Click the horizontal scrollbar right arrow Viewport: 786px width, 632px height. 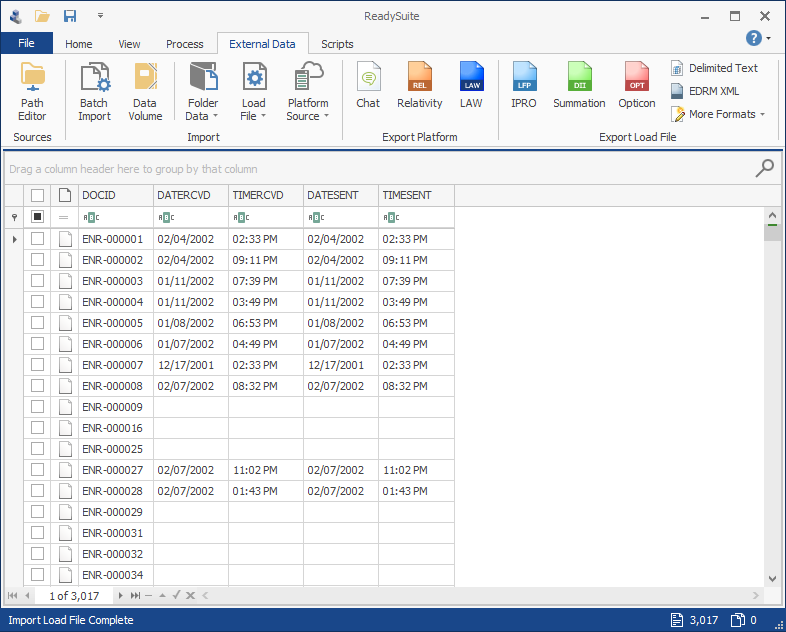click(x=755, y=595)
